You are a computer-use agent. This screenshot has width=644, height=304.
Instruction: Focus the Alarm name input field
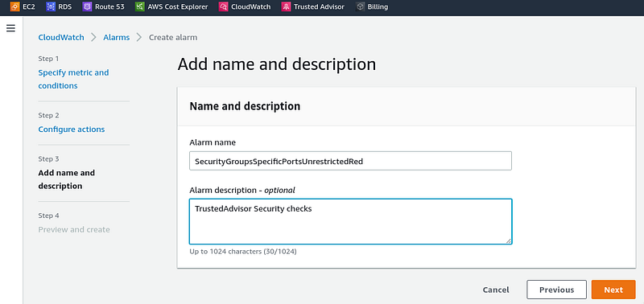350,161
